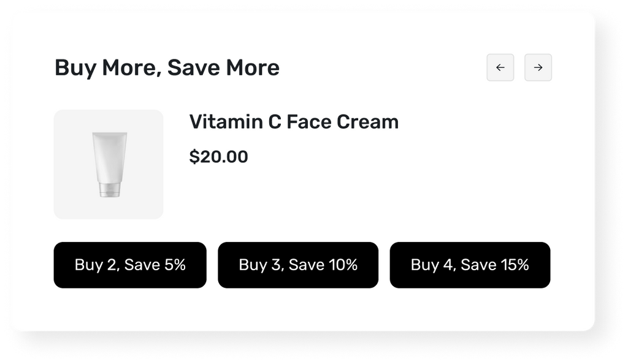Go back to the previous product offer

click(500, 67)
